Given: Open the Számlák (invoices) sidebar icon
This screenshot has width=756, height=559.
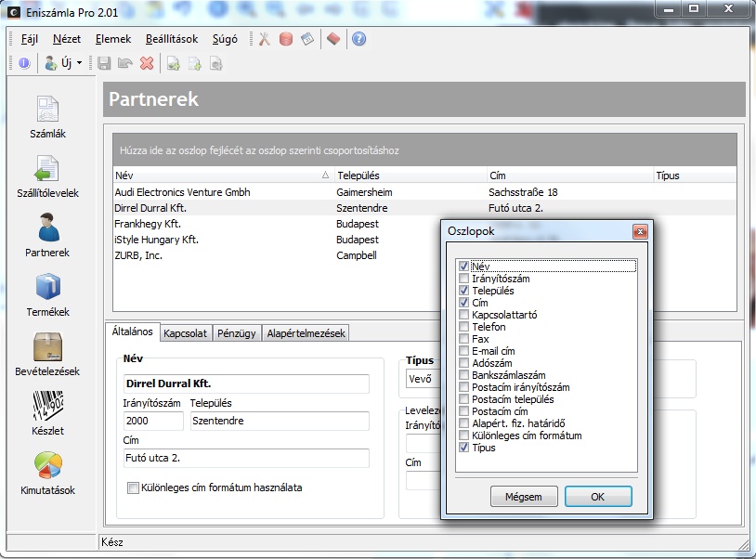Looking at the screenshot, I should click(x=47, y=110).
